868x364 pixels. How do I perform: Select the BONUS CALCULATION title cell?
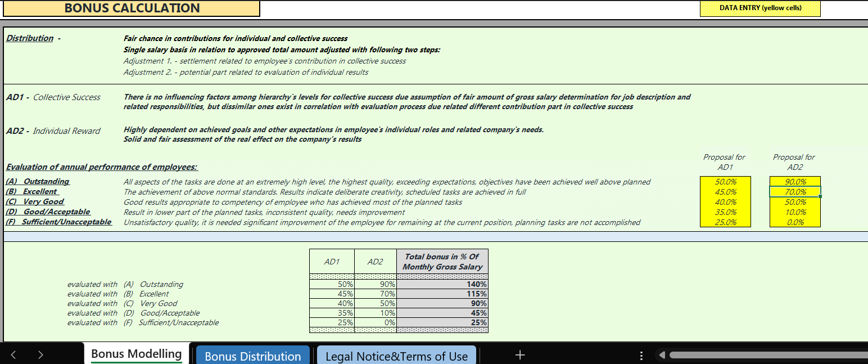pyautogui.click(x=132, y=8)
